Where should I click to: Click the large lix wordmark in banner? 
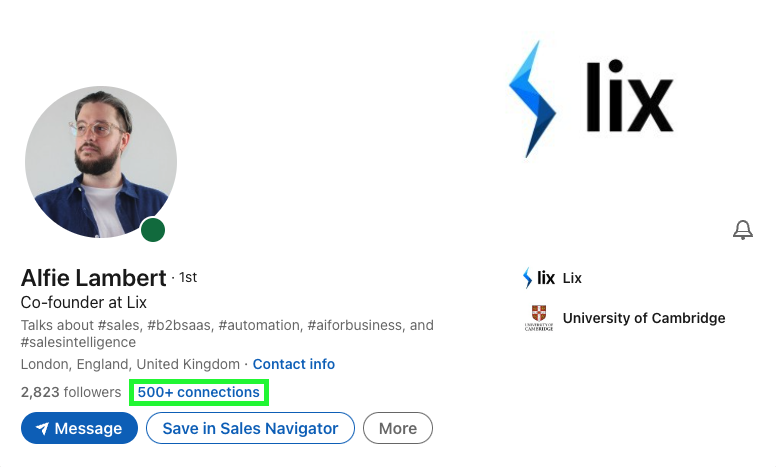[628, 97]
